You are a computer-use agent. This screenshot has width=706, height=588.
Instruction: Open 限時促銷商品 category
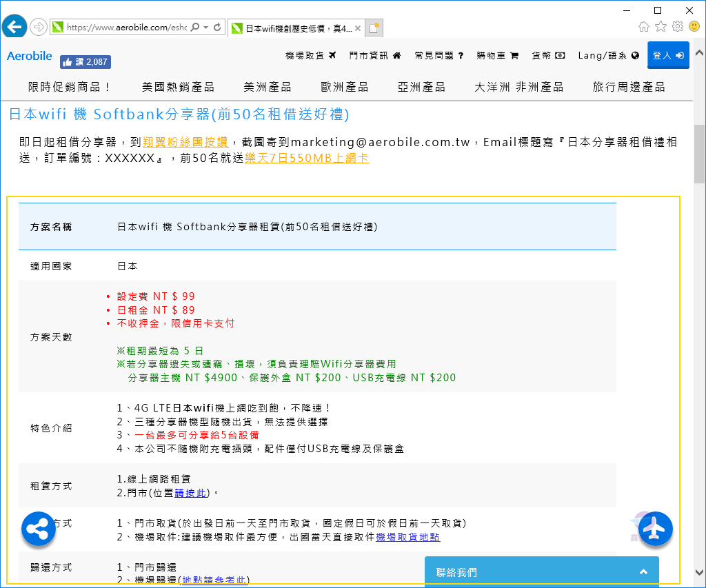[x=70, y=87]
